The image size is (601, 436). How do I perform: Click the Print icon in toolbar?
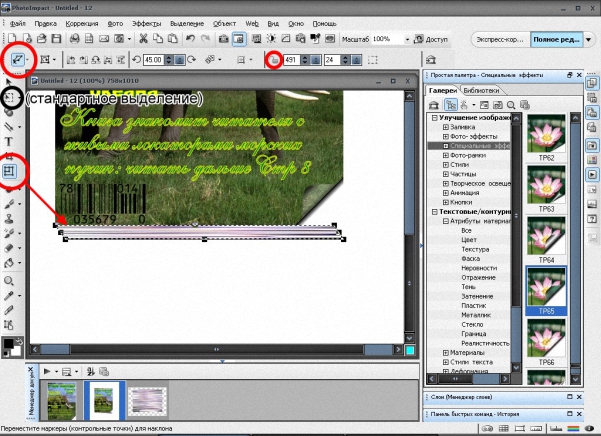tap(74, 39)
